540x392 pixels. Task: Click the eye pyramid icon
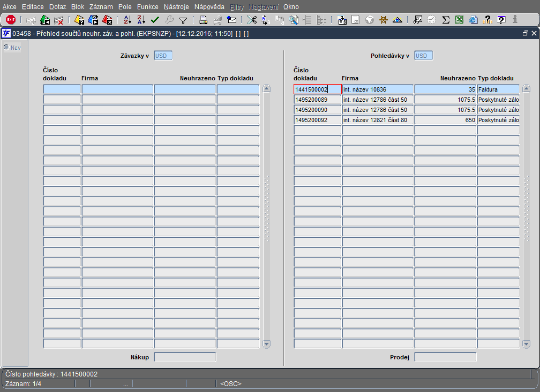(397, 20)
